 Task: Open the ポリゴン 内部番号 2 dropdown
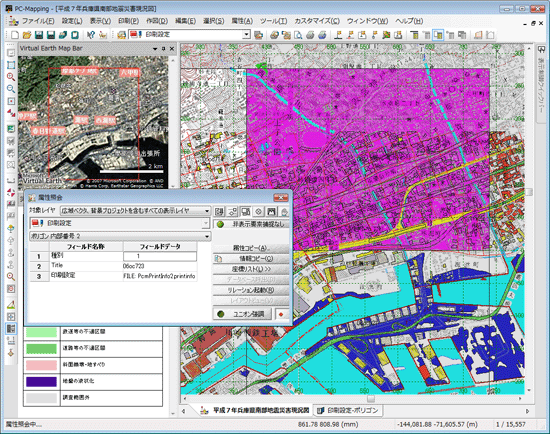[x=207, y=236]
